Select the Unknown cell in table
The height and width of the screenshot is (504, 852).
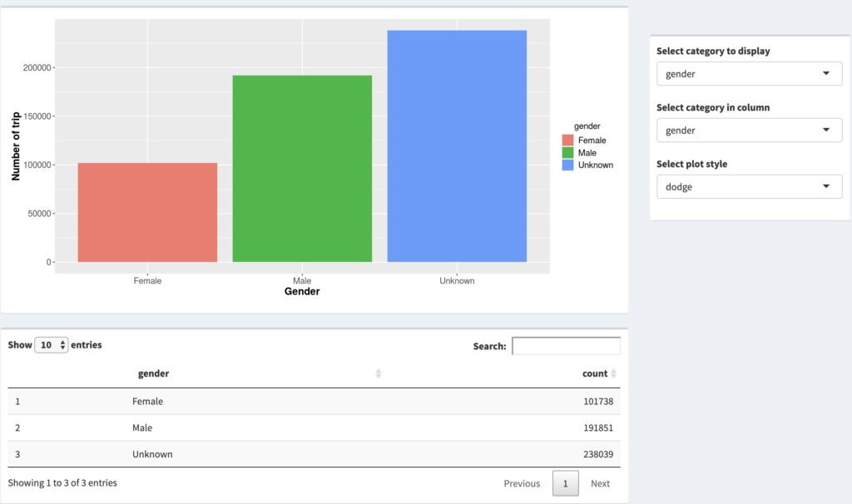pyautogui.click(x=152, y=454)
